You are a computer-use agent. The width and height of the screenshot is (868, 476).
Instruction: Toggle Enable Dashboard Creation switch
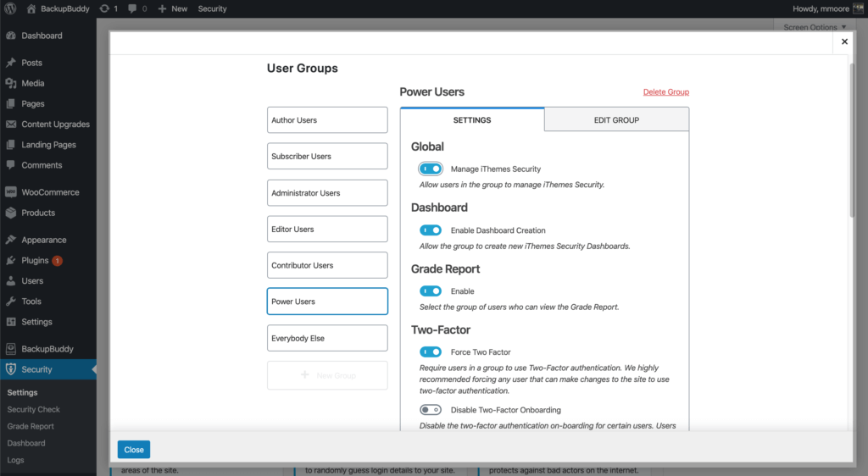pyautogui.click(x=430, y=230)
